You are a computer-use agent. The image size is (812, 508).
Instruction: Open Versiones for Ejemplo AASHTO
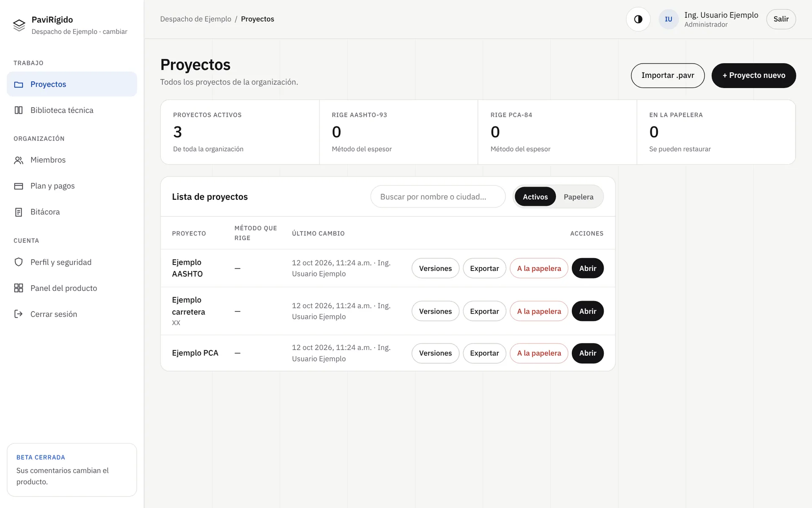point(435,268)
